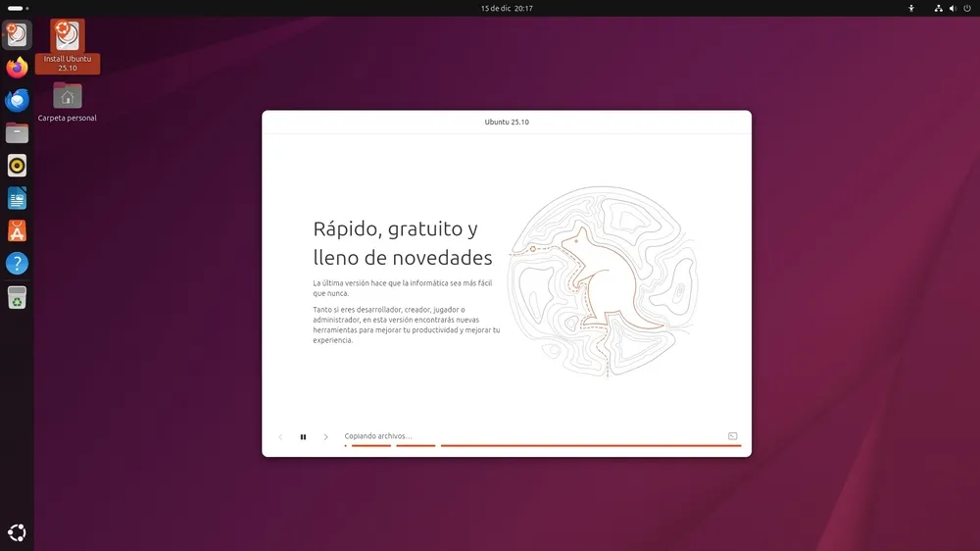980x551 pixels.
Task: Click the file copying progress bar
Action: pos(543,445)
